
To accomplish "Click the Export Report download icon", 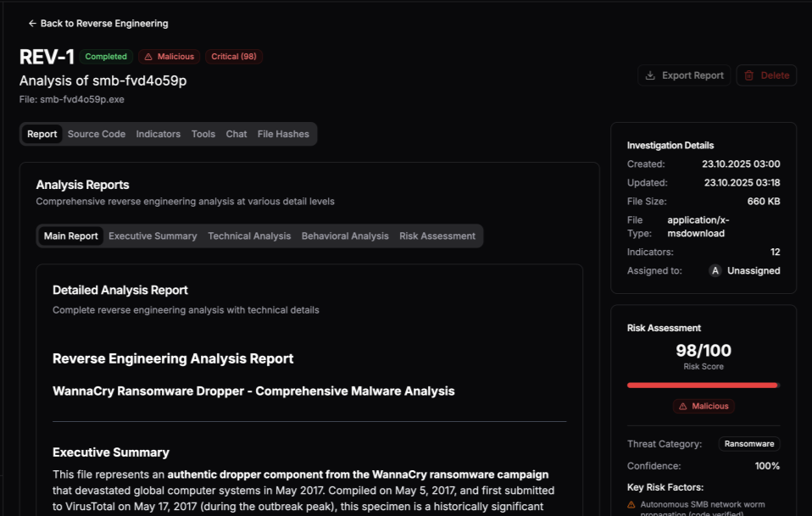I will (x=650, y=75).
